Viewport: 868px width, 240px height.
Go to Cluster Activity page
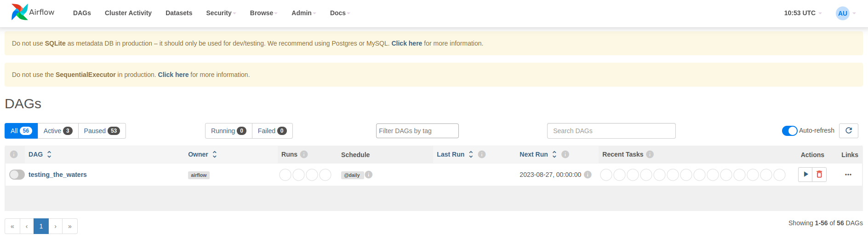[x=128, y=13]
